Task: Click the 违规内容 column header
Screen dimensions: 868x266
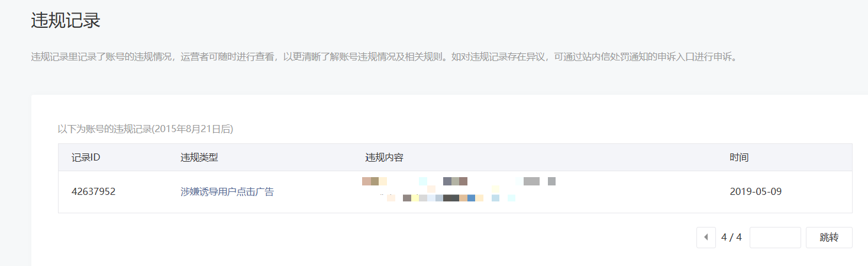Action: click(385, 158)
